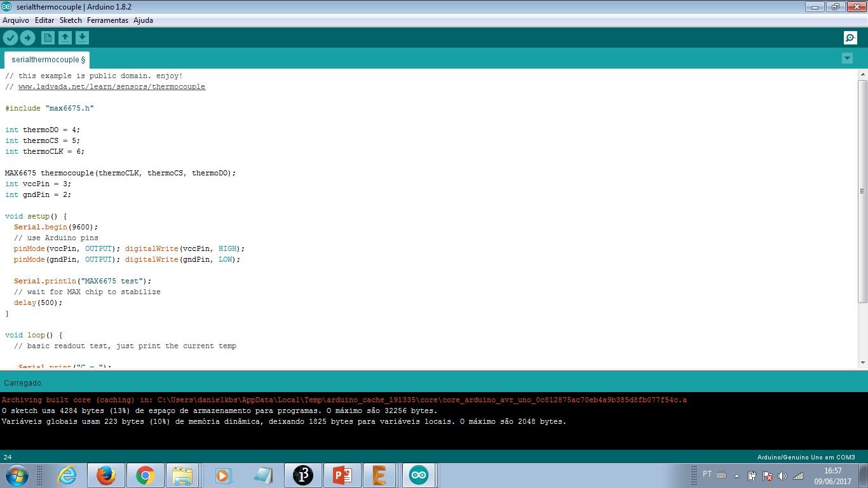Click the "Carregado." status message
The width and height of the screenshot is (868, 488).
(x=24, y=383)
